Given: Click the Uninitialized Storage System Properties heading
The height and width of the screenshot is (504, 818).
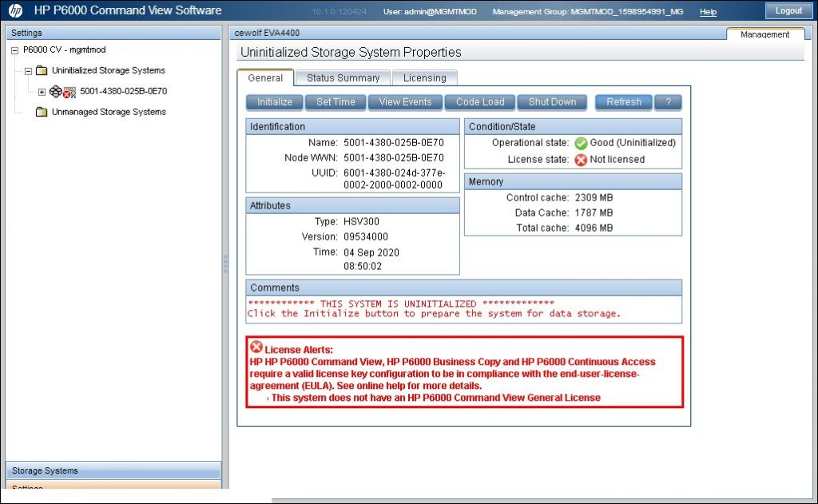Looking at the screenshot, I should point(351,52).
